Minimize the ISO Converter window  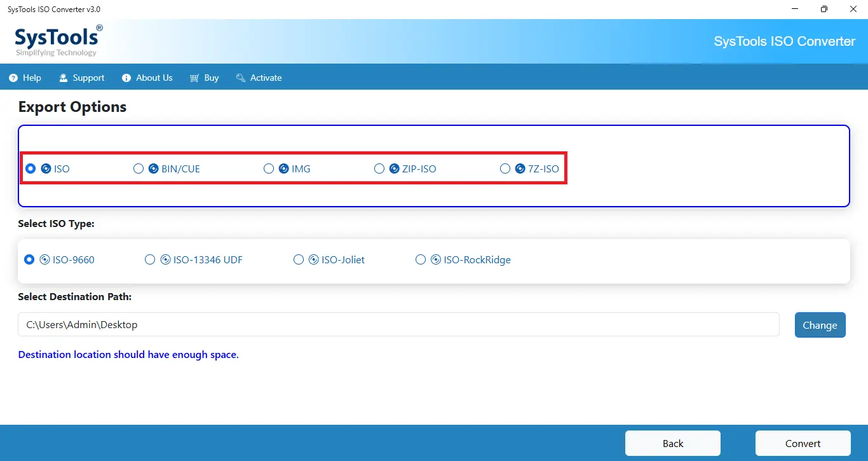click(x=795, y=9)
